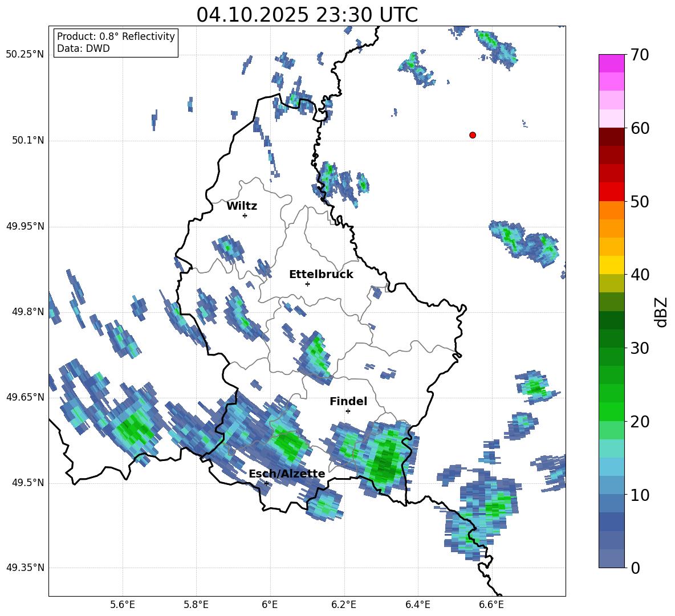Click the title 04.10.2025 23:30 UTC
Screen dimensions: 675x616
307,15
